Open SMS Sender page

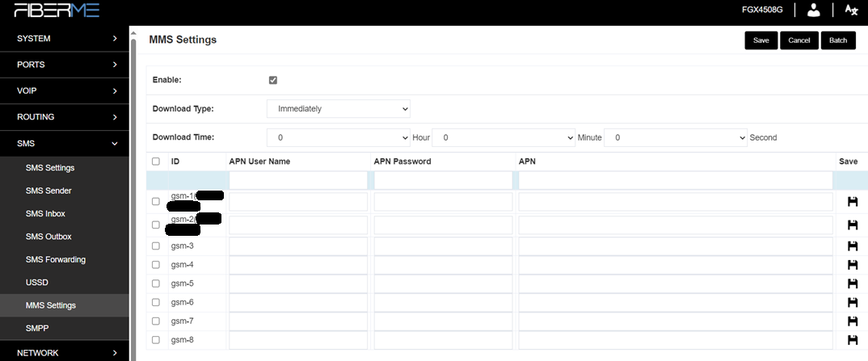coord(64,191)
